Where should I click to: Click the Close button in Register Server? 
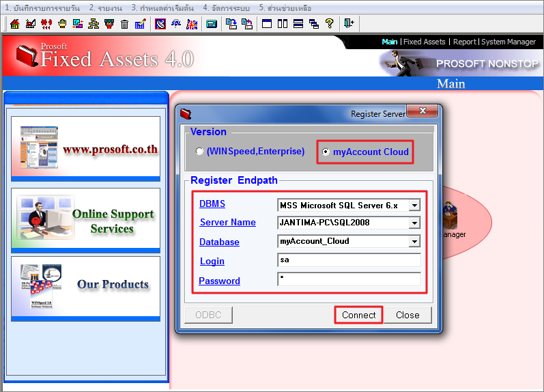pyautogui.click(x=407, y=315)
